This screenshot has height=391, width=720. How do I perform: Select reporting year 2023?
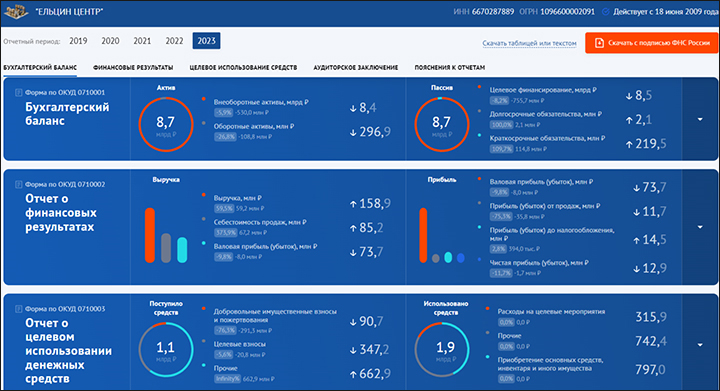[x=206, y=41]
